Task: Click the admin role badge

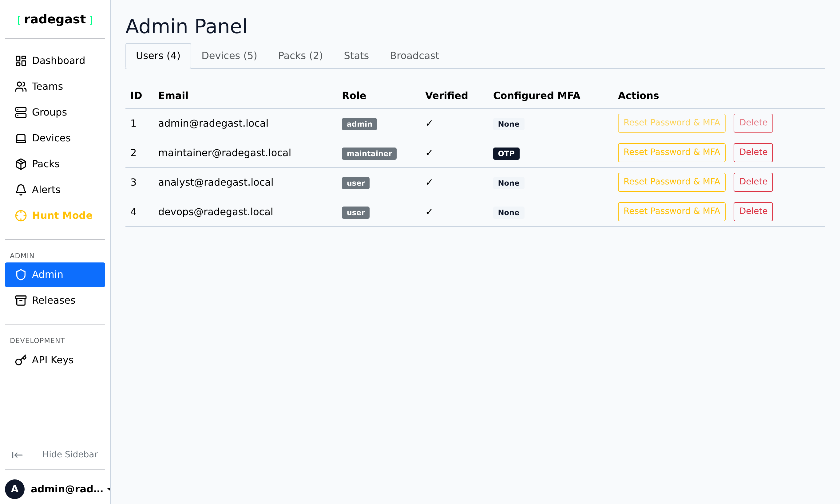Action: pos(359,124)
